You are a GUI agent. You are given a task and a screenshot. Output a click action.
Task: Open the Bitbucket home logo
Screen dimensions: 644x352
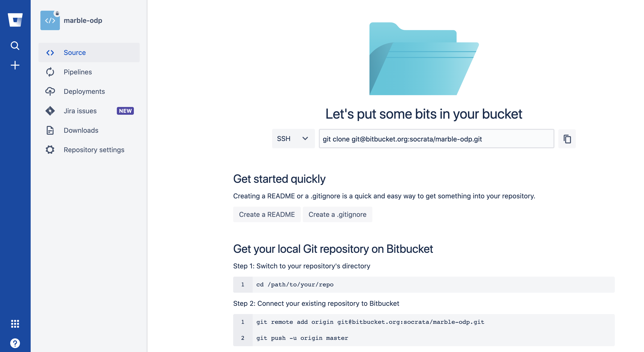click(x=15, y=20)
